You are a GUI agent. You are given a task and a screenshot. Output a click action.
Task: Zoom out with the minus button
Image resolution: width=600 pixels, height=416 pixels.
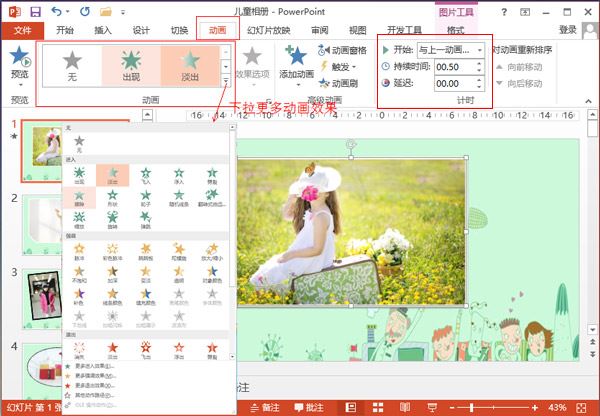tap(453, 408)
